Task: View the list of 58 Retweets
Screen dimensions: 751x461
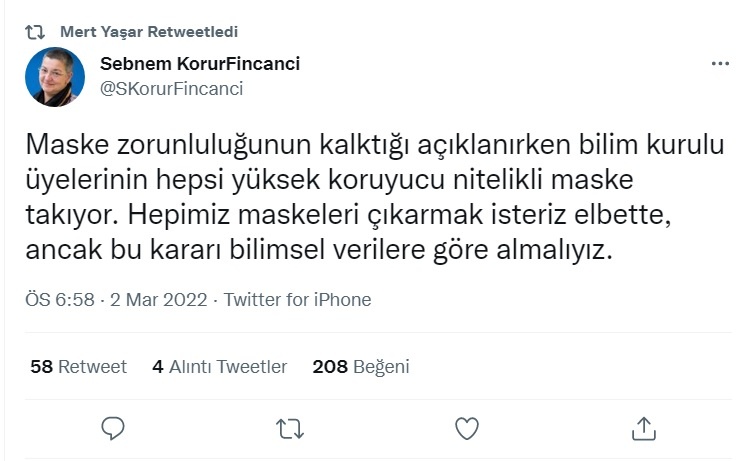Action: pos(79,367)
